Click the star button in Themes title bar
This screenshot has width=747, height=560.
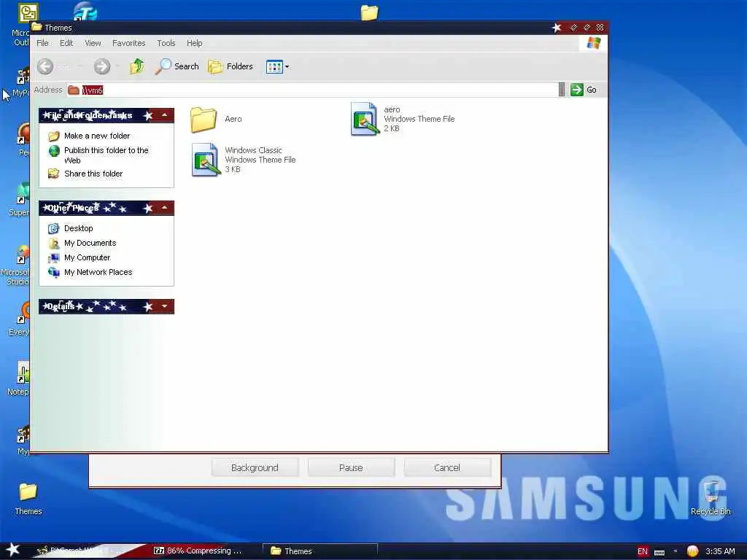pyautogui.click(x=557, y=28)
